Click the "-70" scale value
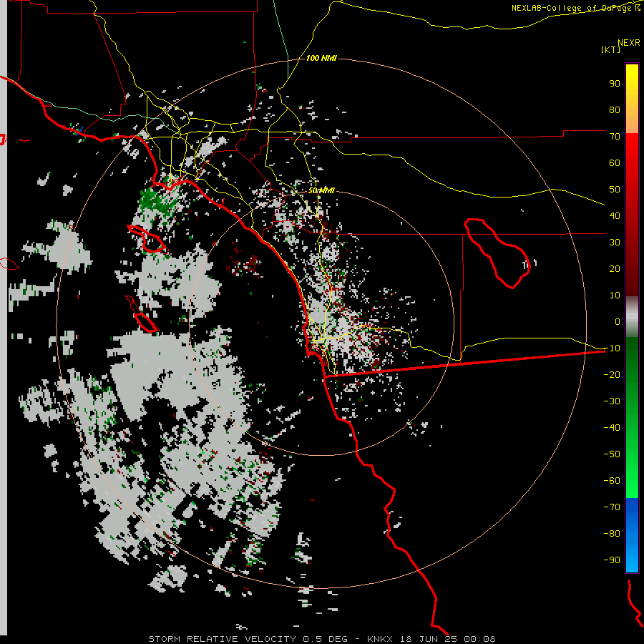The image size is (644, 644). click(x=612, y=507)
